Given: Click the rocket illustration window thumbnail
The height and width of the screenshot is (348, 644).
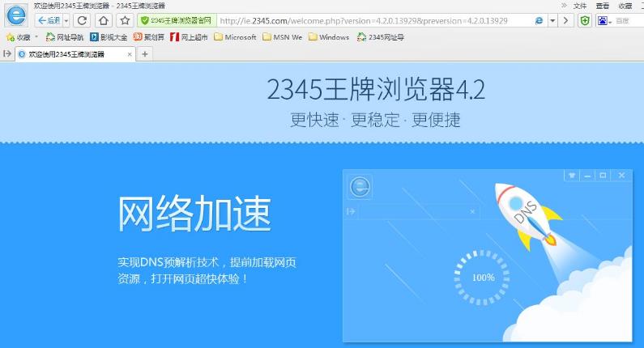Looking at the screenshot, I should pyautogui.click(x=488, y=256).
